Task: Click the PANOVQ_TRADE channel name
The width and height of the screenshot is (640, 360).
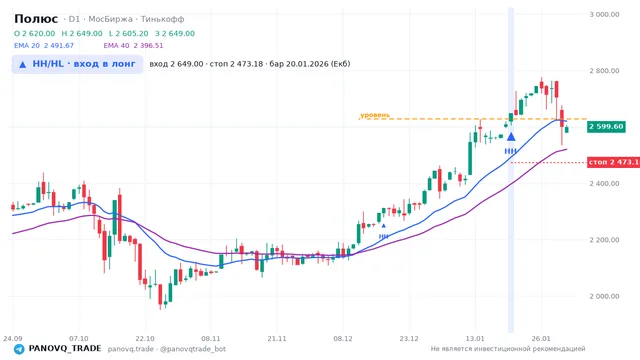Action: (x=65, y=349)
